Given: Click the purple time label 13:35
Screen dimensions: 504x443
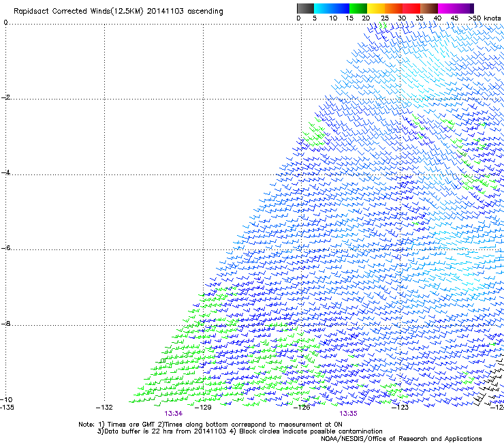Looking at the screenshot, I should (x=348, y=414).
